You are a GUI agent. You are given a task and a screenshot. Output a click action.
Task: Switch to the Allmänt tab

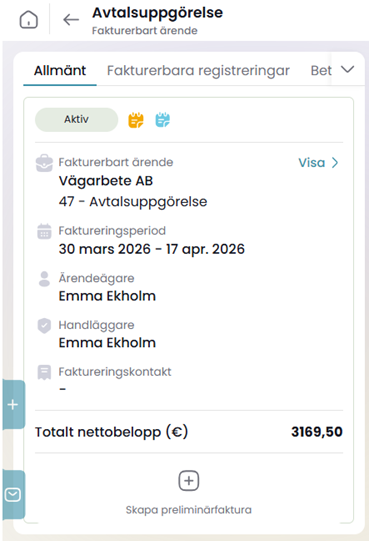(60, 71)
